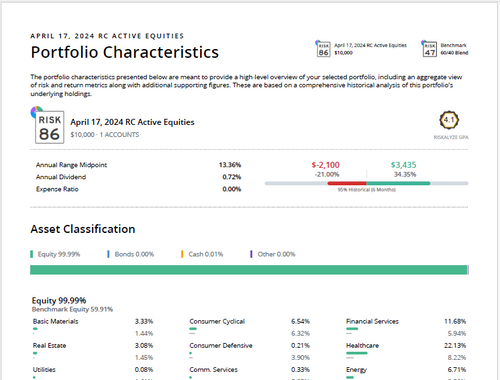Click the 'April 17, 2024 RC Active Equities' portfolio title
Screen dimensions: 500x380
132,122
